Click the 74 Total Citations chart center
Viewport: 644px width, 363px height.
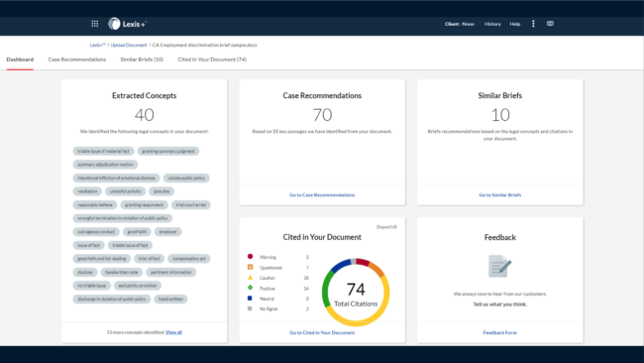coord(356,294)
